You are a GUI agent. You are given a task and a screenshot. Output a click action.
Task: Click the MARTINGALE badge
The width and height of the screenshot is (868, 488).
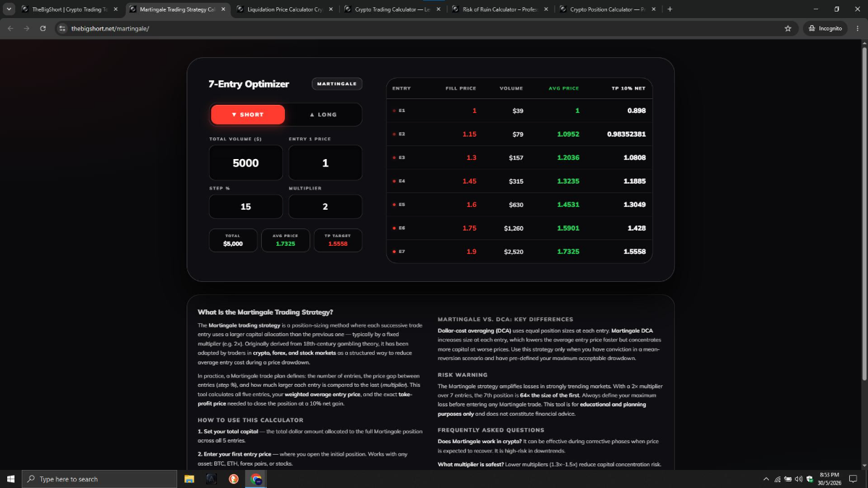point(337,84)
